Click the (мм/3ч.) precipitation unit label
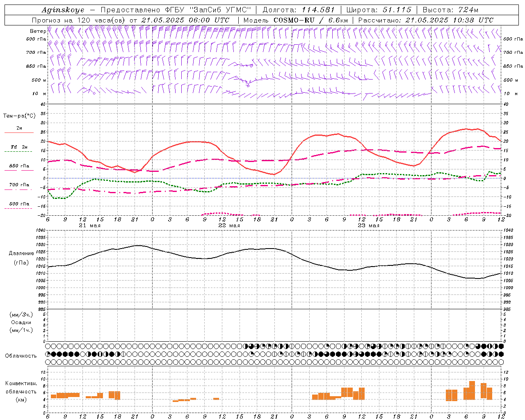This screenshot has height=420, width=525. click(x=21, y=315)
